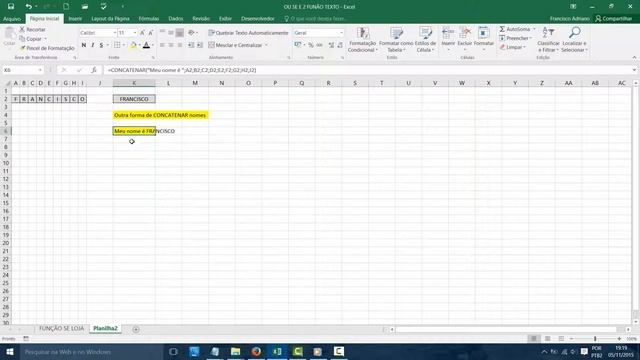Switch to the Inserir ribbon tab
This screenshot has width=640, height=360.
(x=75, y=19)
